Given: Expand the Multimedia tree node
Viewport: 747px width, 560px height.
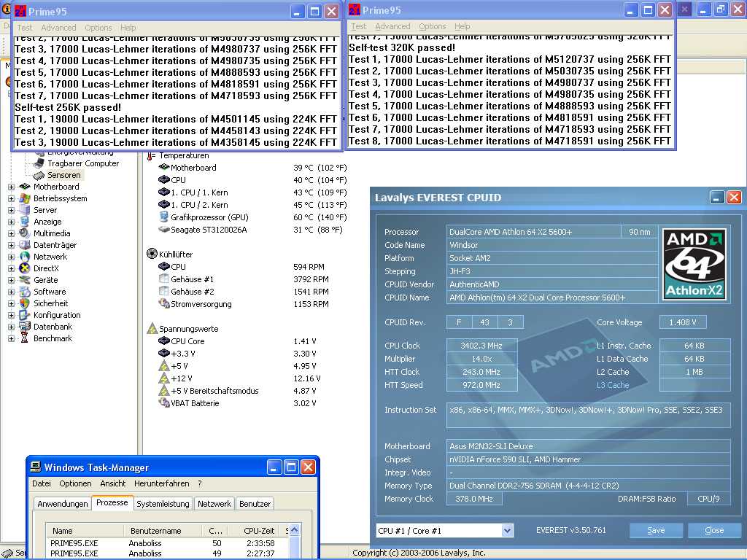Looking at the screenshot, I should pos(11,233).
